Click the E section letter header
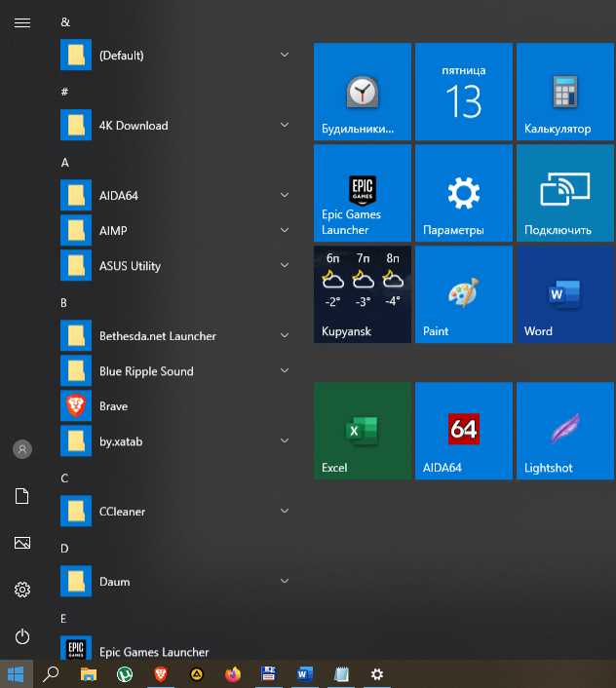Image resolution: width=616 pixels, height=688 pixels. pos(63,619)
